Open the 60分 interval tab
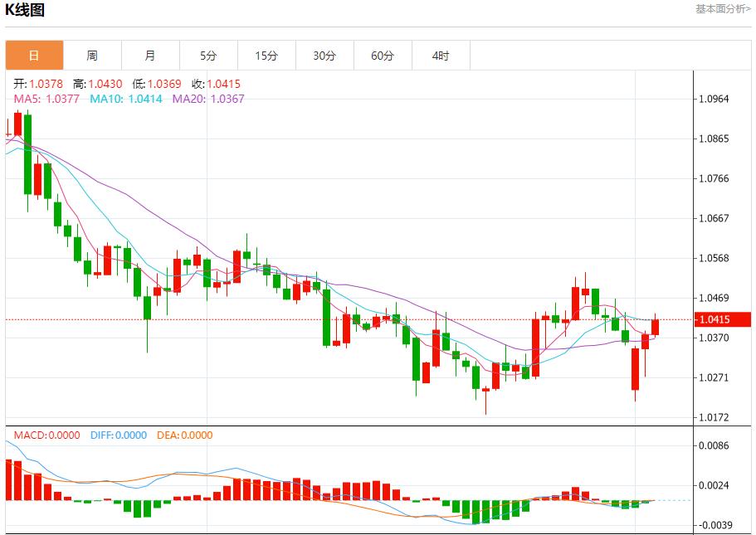The image size is (756, 535). [x=383, y=56]
